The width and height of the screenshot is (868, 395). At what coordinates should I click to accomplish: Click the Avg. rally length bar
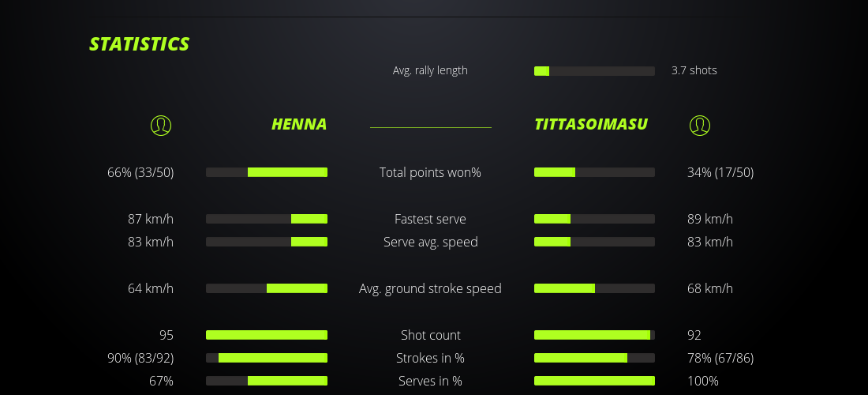click(594, 71)
